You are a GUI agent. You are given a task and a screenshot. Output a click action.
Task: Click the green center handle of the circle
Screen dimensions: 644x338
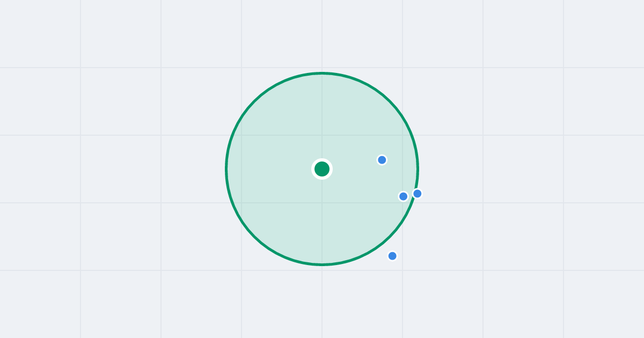[322, 169]
